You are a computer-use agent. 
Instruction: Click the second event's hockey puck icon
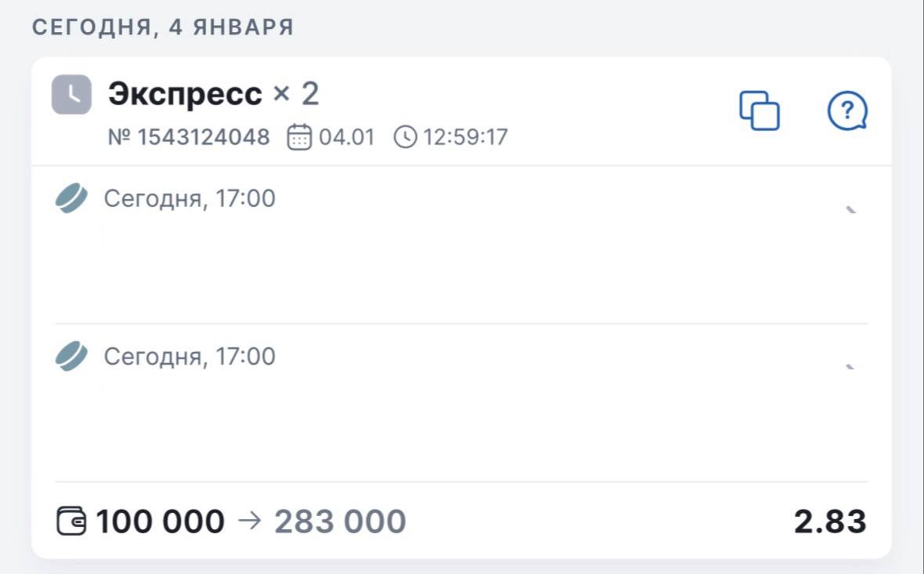[71, 357]
